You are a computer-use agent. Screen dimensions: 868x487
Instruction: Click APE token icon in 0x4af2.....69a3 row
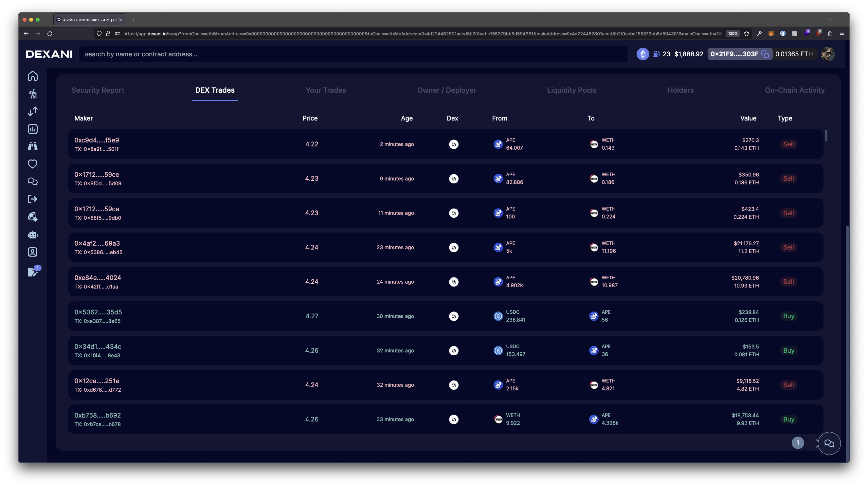(498, 247)
